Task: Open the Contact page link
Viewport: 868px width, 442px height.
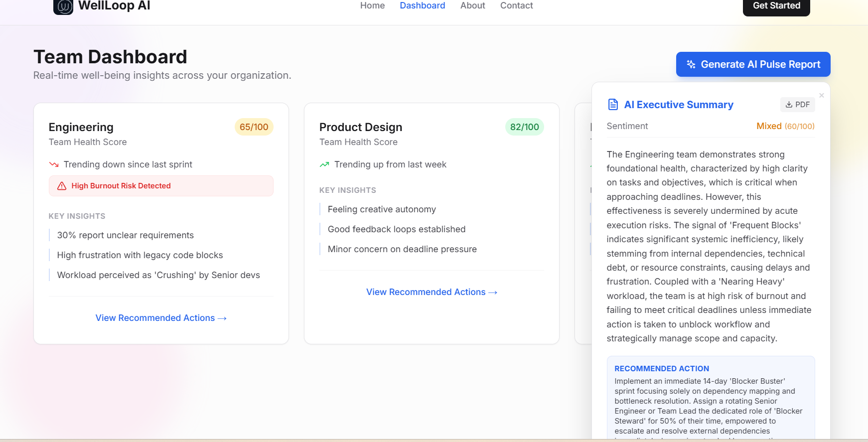Action: [x=516, y=5]
